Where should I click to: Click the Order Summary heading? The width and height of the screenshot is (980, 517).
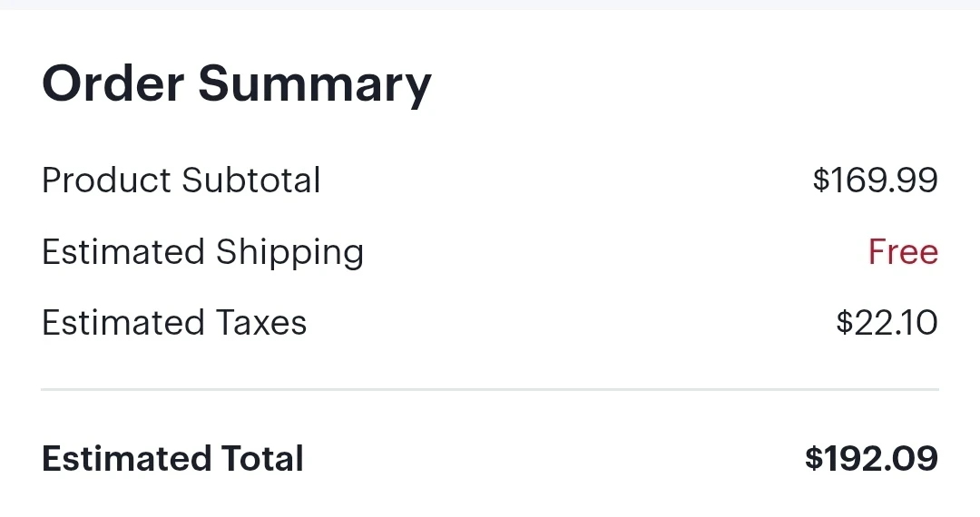pyautogui.click(x=236, y=85)
